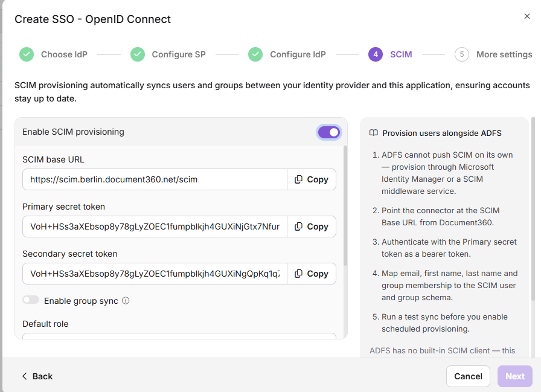Click the Choose IdP green checkmark icon
The height and width of the screenshot is (392, 541).
click(x=27, y=54)
